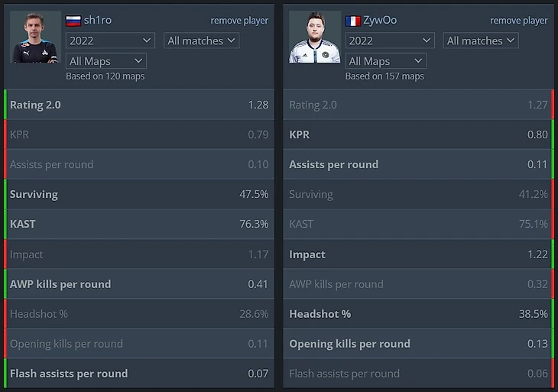Click the sh1ro player name
Viewport: 558px width, 392px height.
(x=98, y=21)
